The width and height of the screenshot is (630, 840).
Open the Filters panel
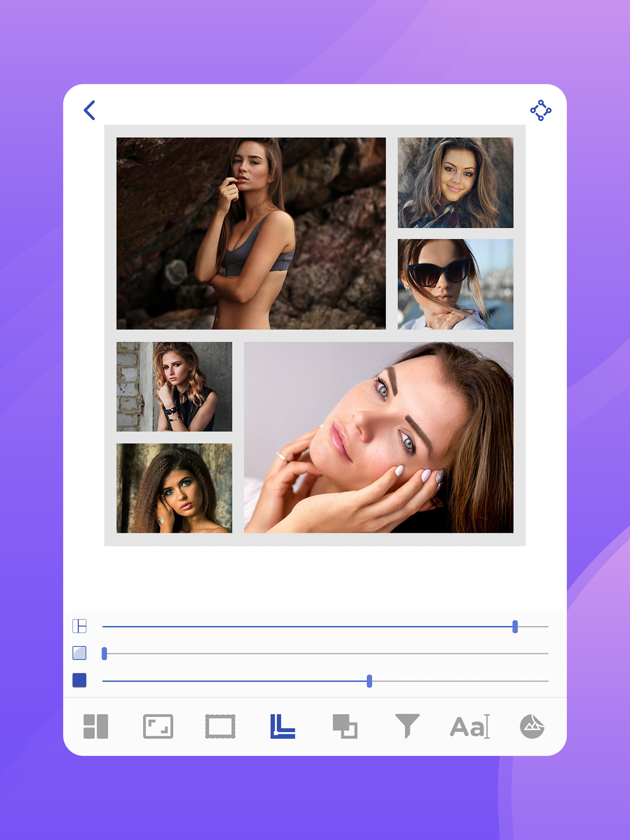click(x=408, y=727)
